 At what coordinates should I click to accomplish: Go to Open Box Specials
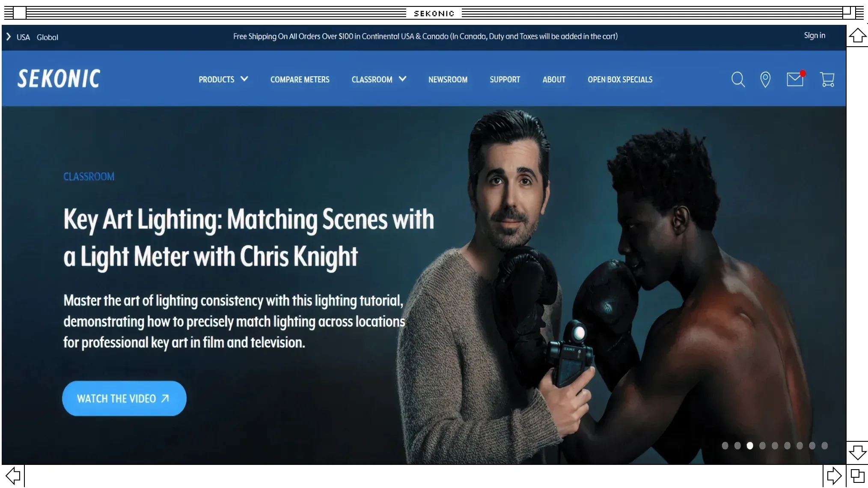click(620, 80)
